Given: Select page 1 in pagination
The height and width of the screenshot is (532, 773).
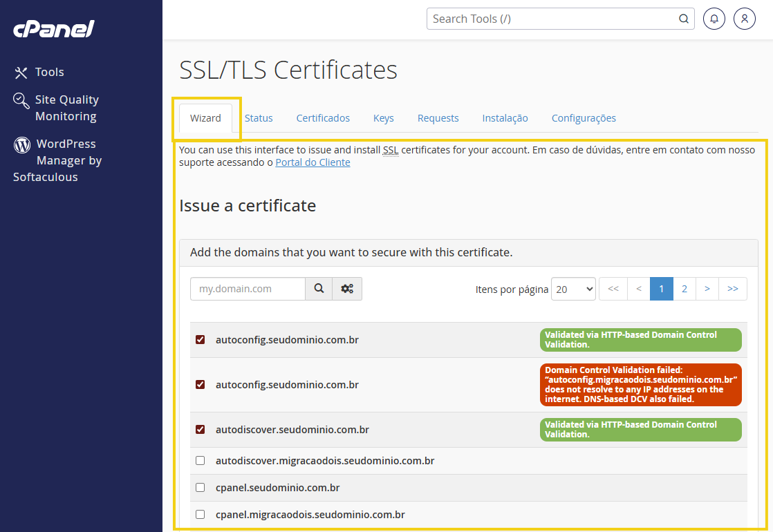Looking at the screenshot, I should point(662,289).
